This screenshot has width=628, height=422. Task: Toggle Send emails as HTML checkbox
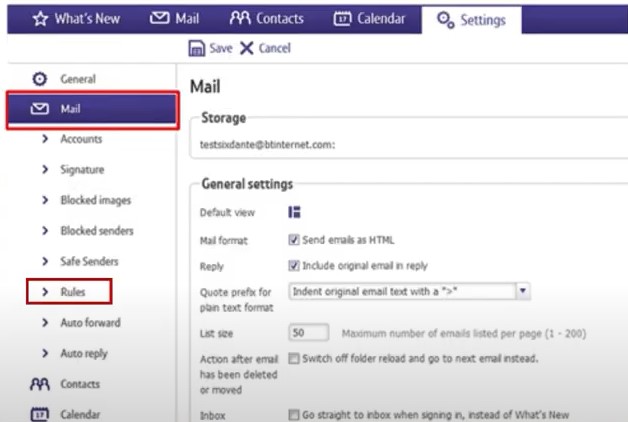(x=294, y=240)
